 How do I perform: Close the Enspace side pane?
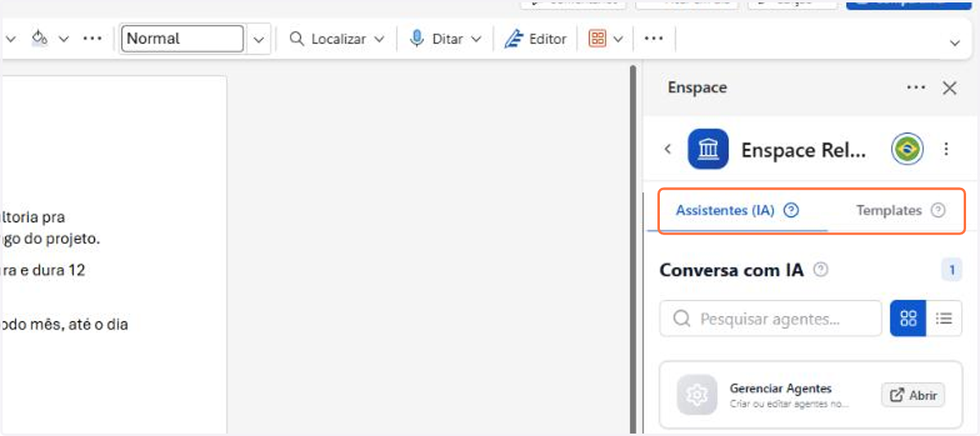point(949,88)
